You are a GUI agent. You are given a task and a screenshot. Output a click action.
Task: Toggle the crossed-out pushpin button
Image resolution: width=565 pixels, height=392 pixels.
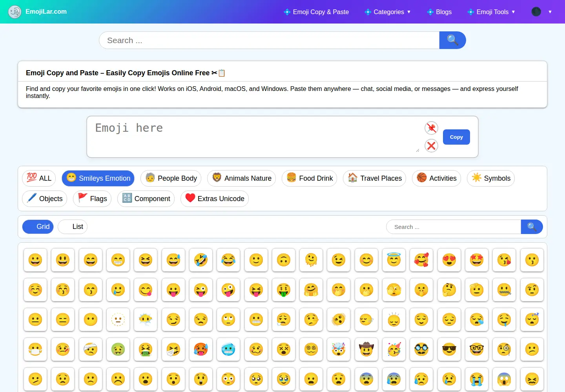click(x=431, y=128)
